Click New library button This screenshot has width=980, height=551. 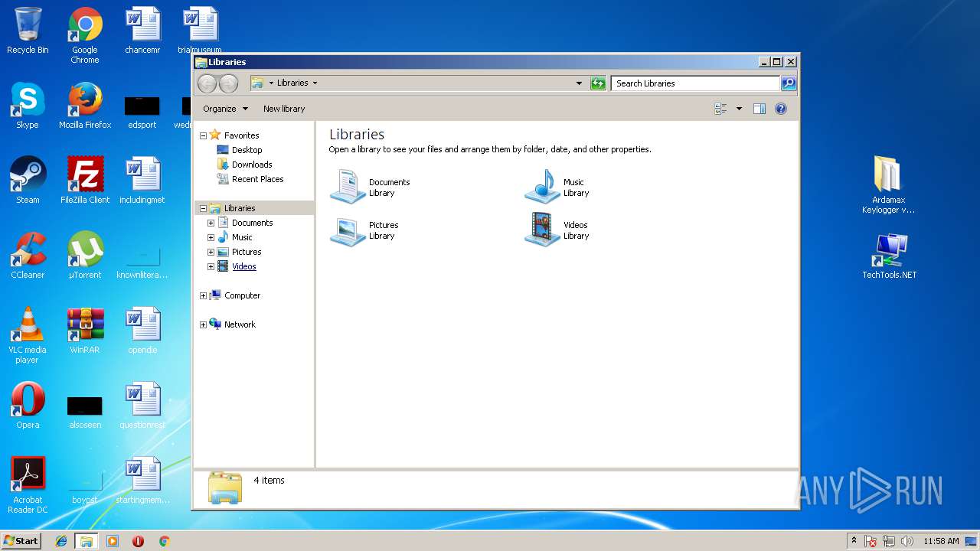(x=284, y=109)
